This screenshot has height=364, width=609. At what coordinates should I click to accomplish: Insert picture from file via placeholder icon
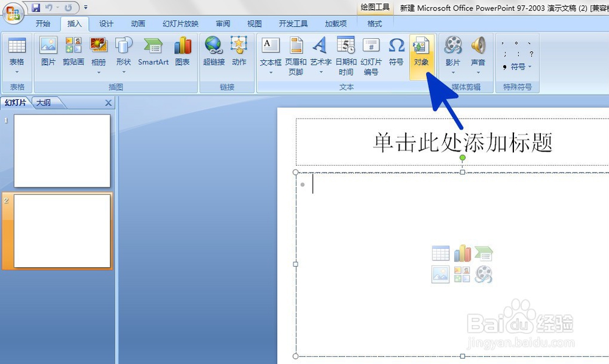(x=440, y=275)
